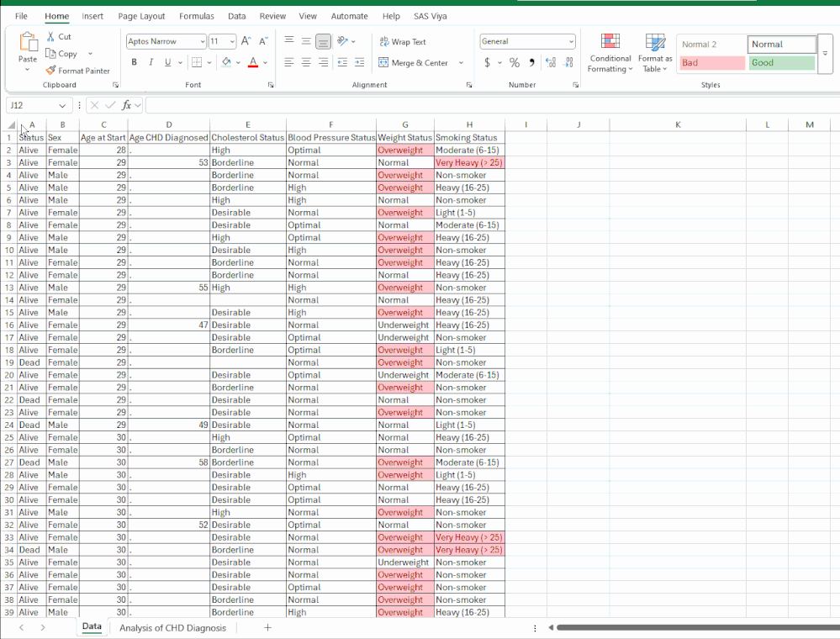Toggle Bold formatting
The height and width of the screenshot is (639, 840).
[x=134, y=63]
